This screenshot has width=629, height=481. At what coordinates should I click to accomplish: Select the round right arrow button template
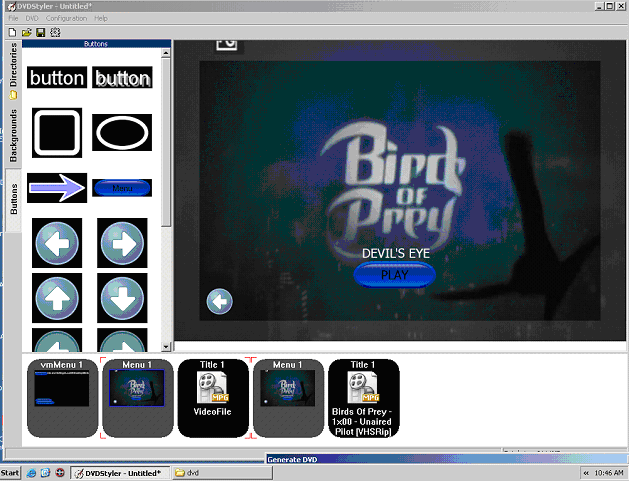coord(122,243)
